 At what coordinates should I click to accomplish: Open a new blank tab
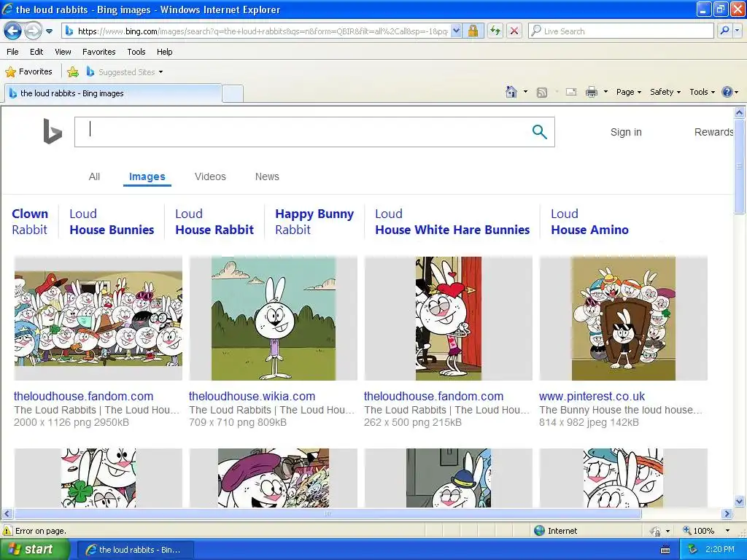coord(233,93)
